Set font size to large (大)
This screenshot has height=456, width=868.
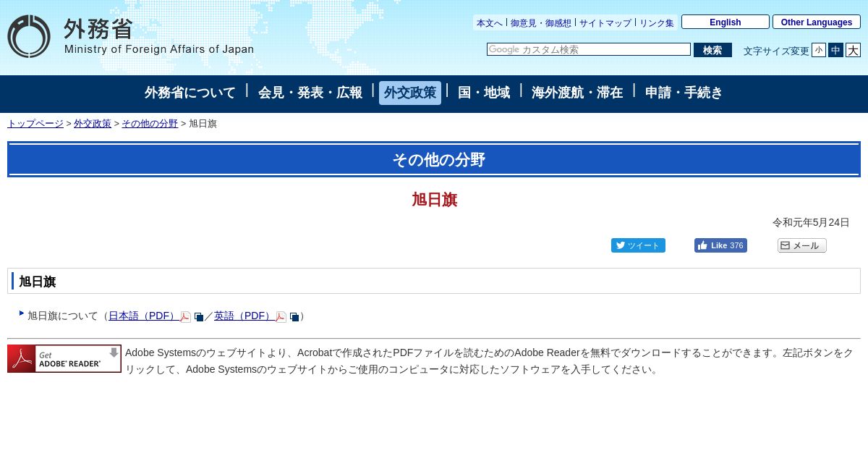[x=854, y=50]
